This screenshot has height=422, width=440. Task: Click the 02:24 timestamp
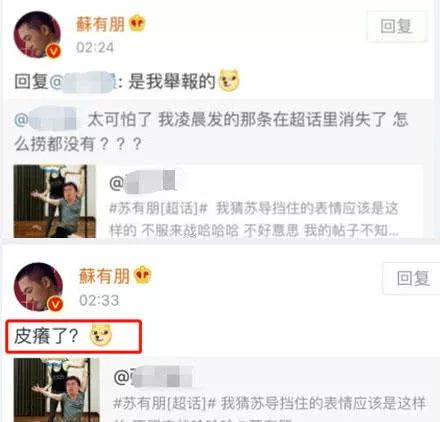pos(95,47)
